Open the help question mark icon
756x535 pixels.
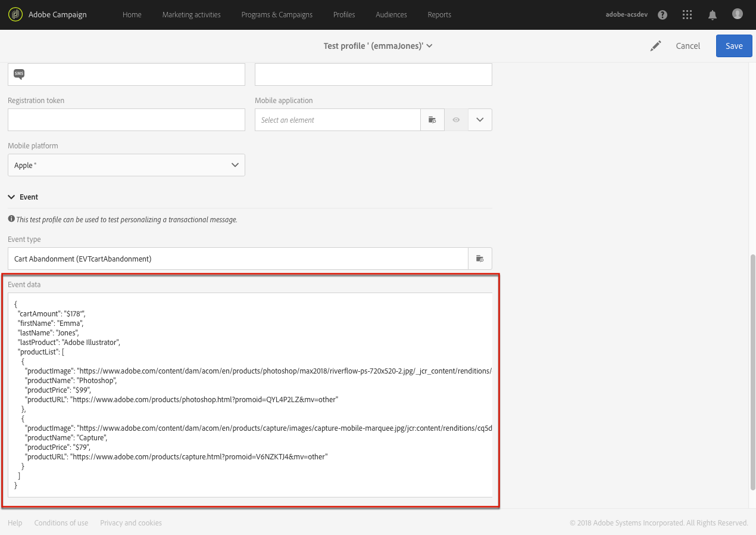click(x=663, y=15)
